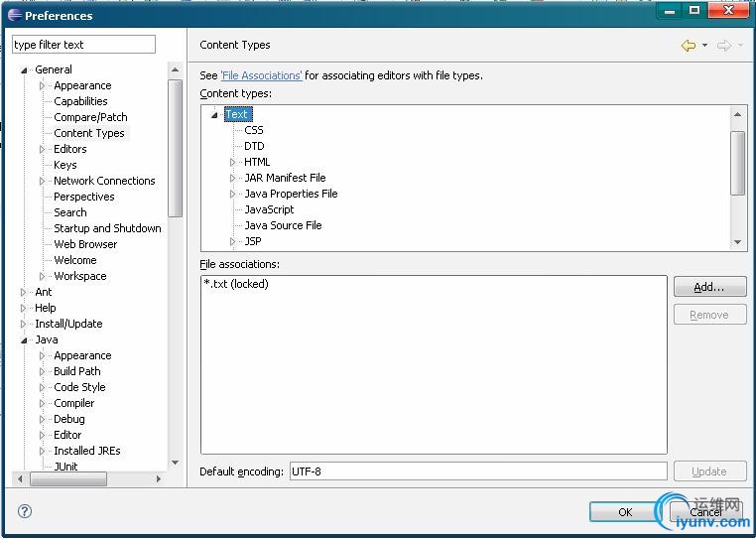Expand the HTML content type
The image size is (756, 538).
pyautogui.click(x=233, y=163)
